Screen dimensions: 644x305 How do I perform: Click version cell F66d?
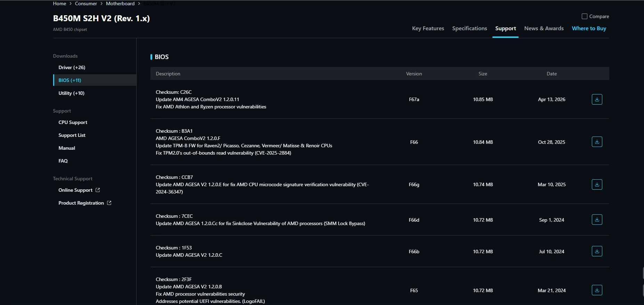coord(414,220)
